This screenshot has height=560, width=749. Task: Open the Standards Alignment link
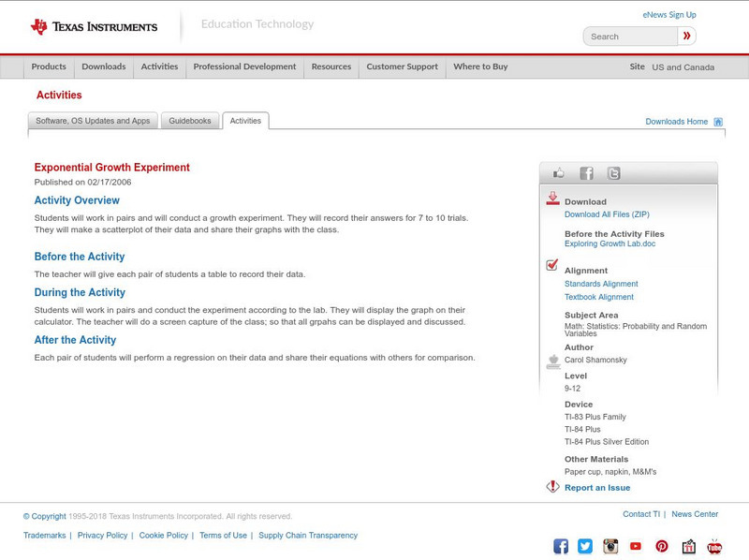(x=601, y=284)
